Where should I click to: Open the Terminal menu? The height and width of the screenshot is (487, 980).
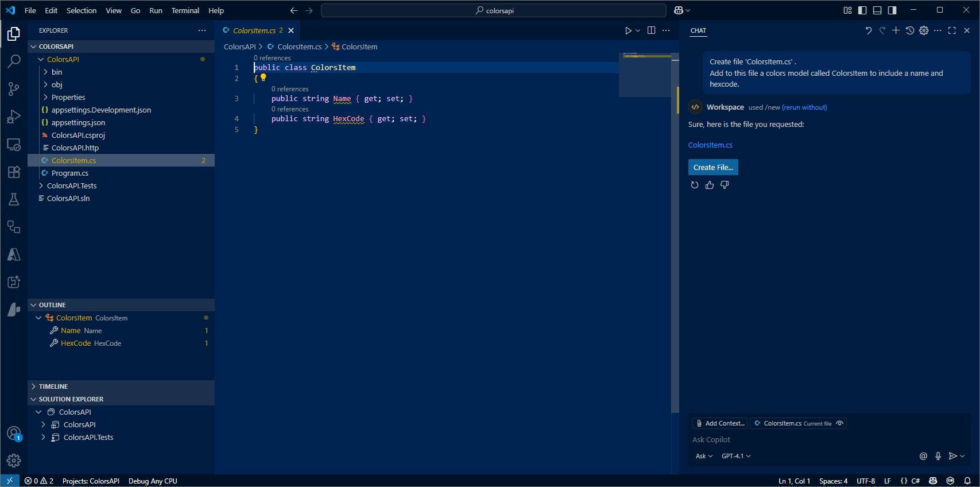pyautogui.click(x=185, y=10)
